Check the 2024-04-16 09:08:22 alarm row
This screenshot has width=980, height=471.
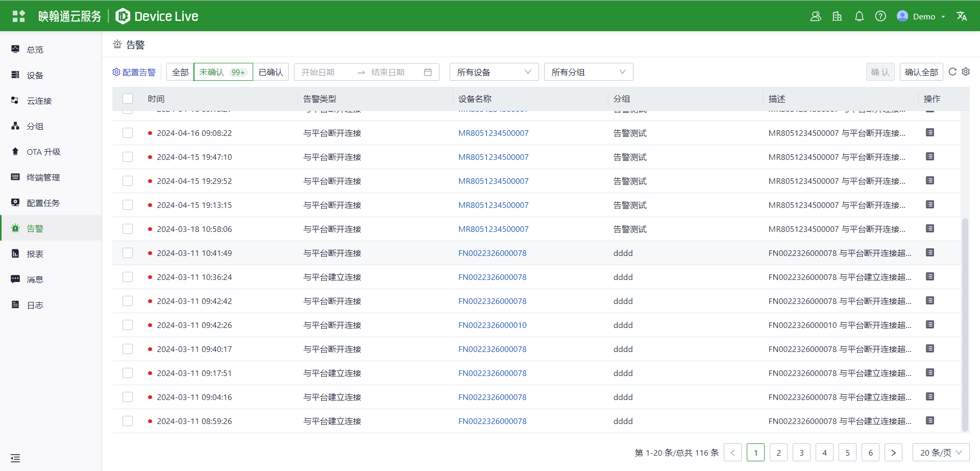pos(128,133)
